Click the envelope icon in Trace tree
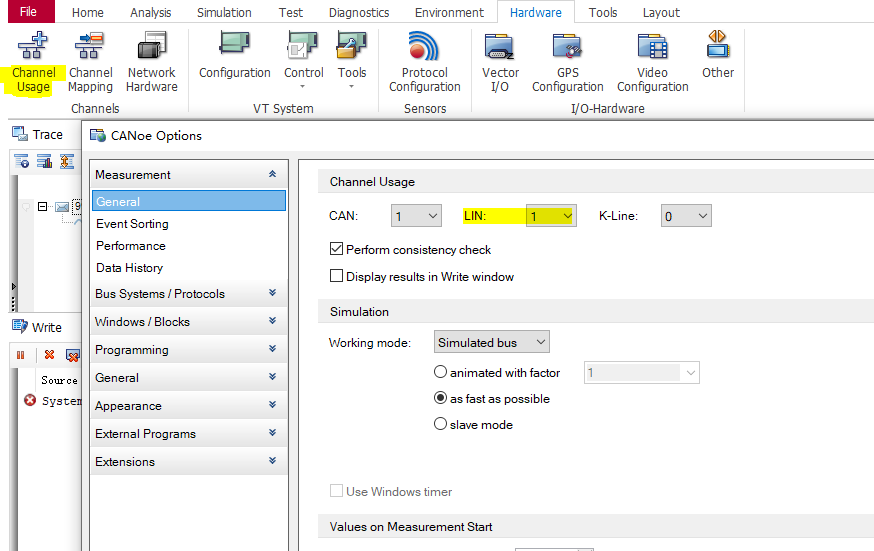Image resolution: width=874 pixels, height=551 pixels. coord(62,207)
